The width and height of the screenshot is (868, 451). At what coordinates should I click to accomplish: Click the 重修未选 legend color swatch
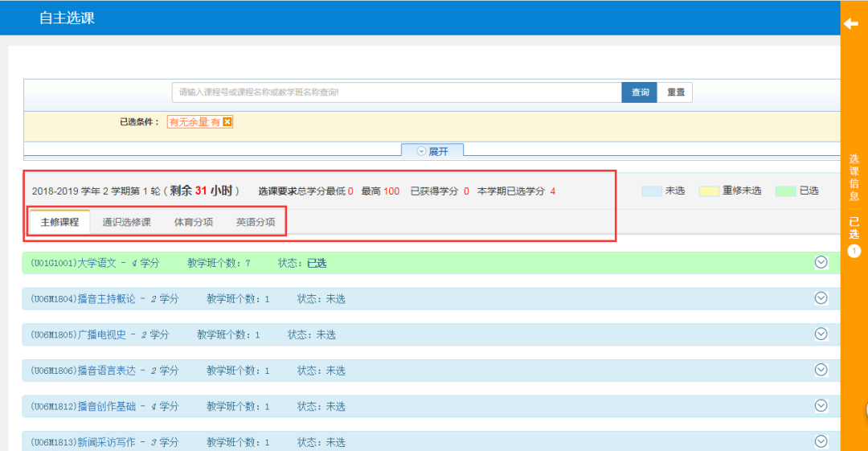click(709, 191)
